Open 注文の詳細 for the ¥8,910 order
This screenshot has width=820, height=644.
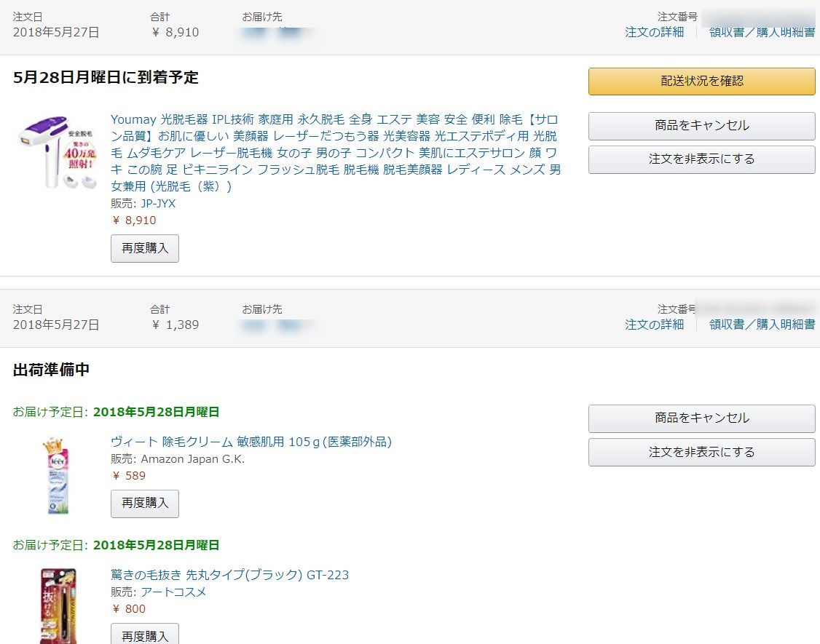click(654, 32)
